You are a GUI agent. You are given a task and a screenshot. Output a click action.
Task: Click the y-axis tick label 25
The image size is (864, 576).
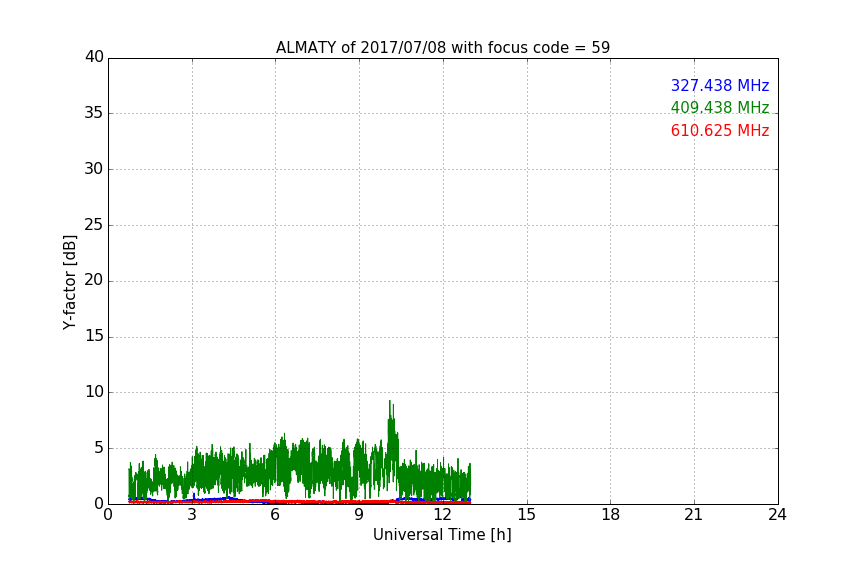tap(94, 224)
